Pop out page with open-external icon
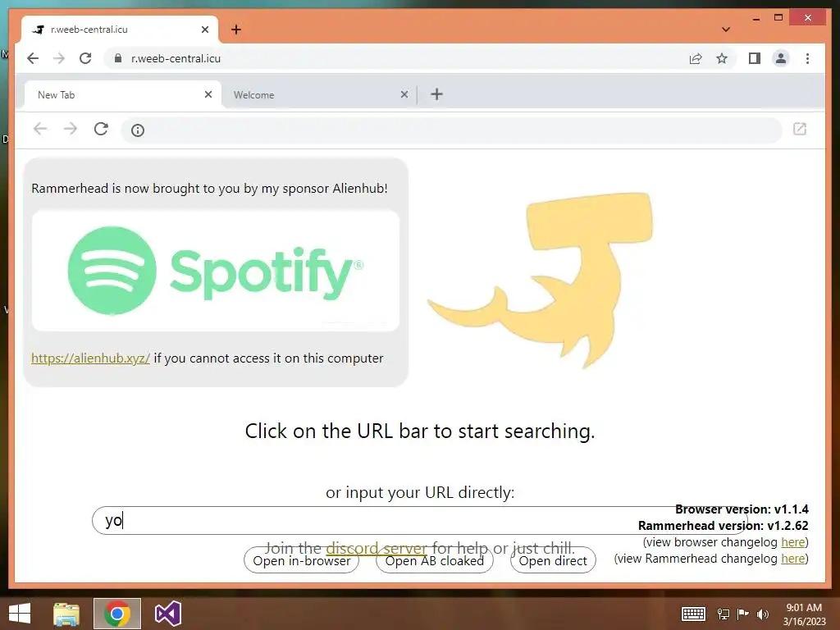The height and width of the screenshot is (630, 840). (x=800, y=129)
